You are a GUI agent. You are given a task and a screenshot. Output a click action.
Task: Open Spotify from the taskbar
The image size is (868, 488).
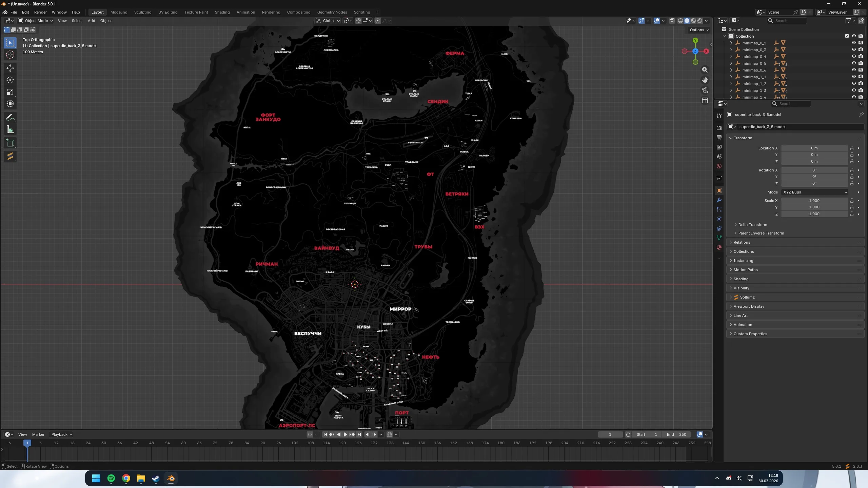click(x=111, y=478)
